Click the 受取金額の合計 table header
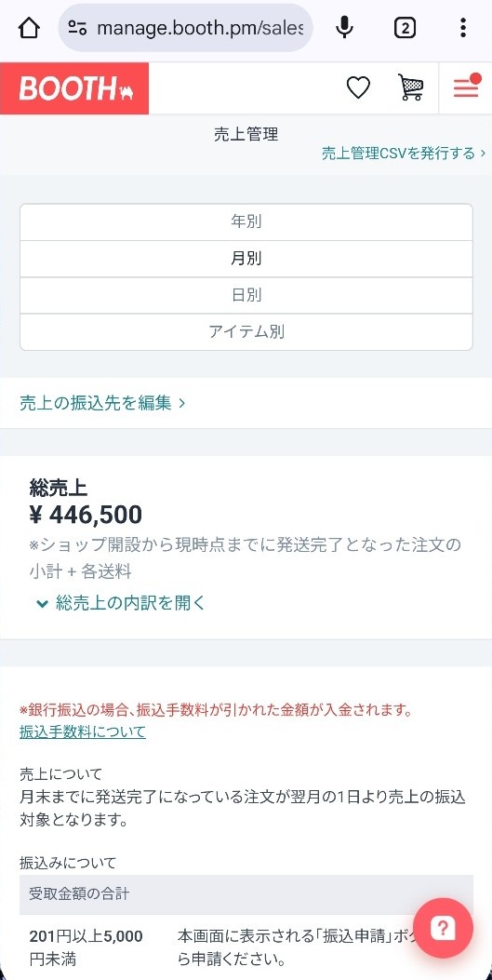The width and height of the screenshot is (492, 980). tap(246, 894)
